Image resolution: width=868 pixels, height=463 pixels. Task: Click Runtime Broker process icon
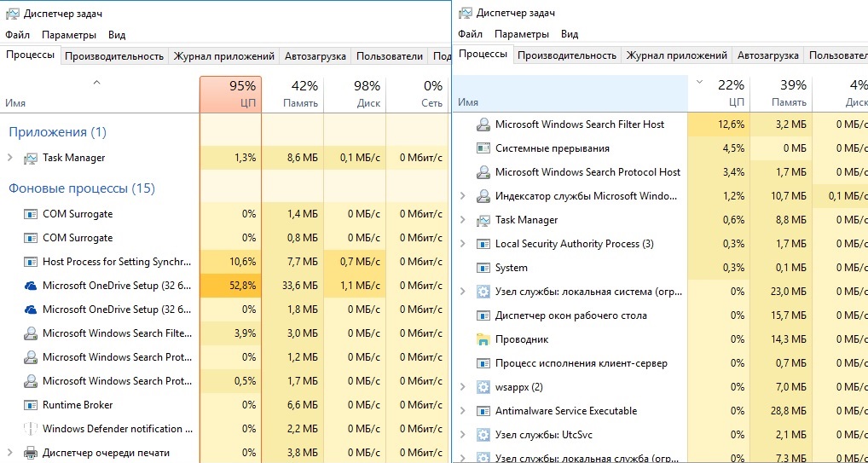tap(30, 405)
